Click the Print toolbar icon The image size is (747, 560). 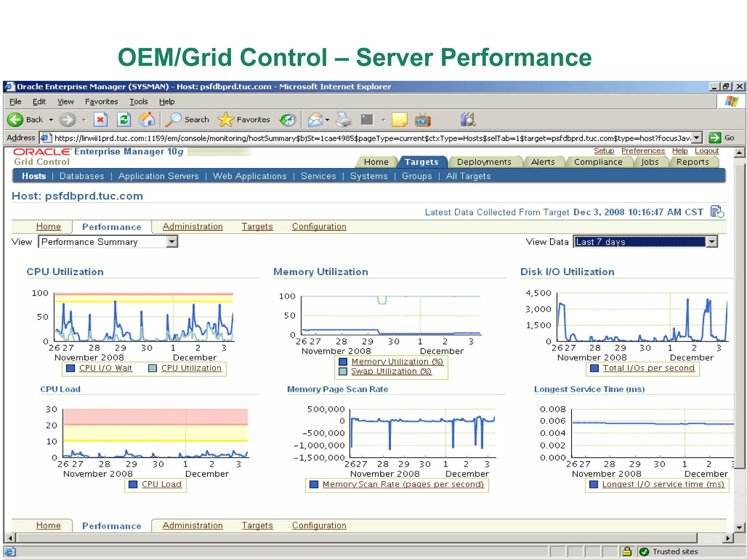(344, 120)
